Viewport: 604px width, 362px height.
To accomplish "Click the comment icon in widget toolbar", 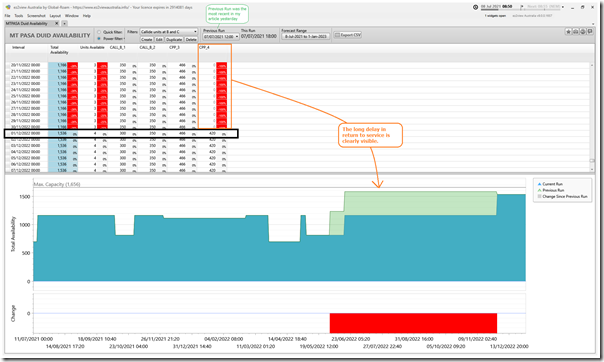I will click(x=590, y=32).
